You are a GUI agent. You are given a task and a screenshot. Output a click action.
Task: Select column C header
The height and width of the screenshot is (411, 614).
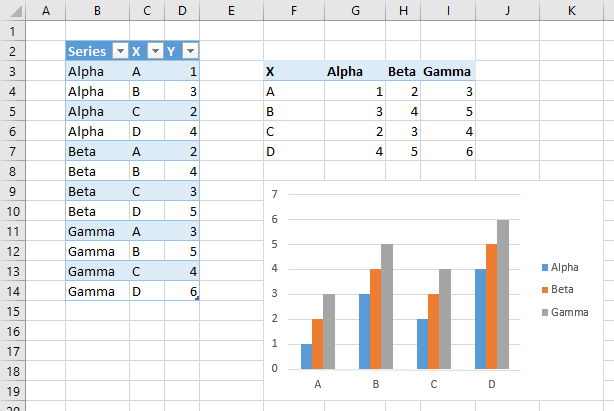click(147, 11)
